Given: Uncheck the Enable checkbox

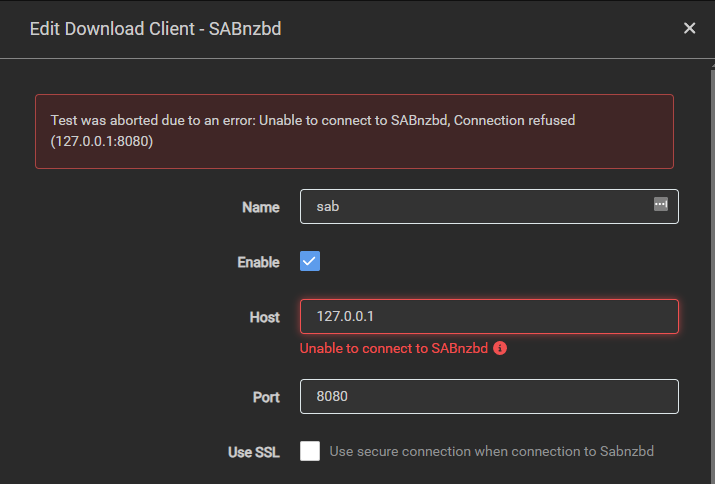Looking at the screenshot, I should pyautogui.click(x=310, y=261).
